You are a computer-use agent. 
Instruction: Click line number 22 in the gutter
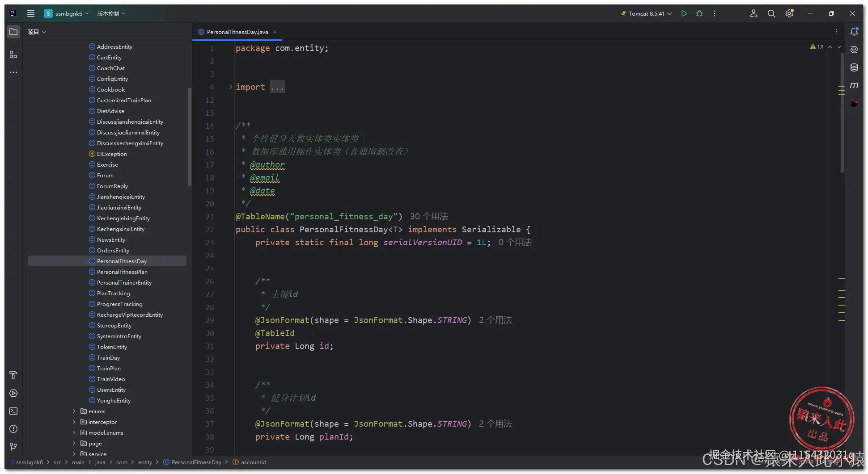tap(210, 229)
